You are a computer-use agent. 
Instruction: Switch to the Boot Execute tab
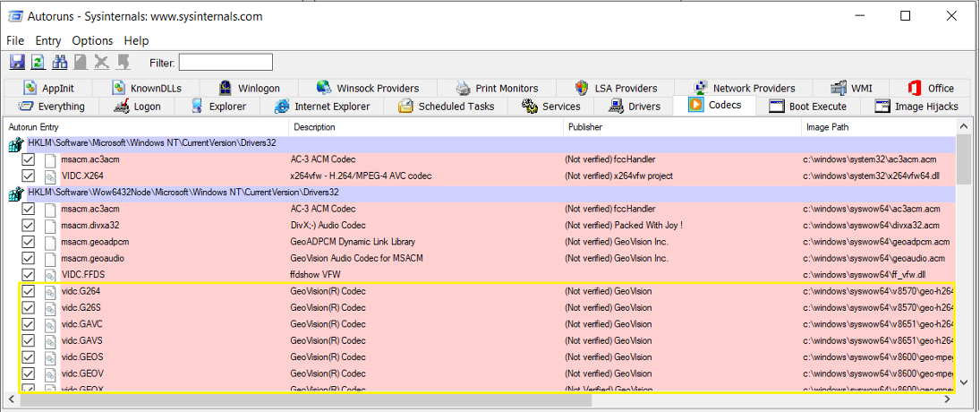808,107
